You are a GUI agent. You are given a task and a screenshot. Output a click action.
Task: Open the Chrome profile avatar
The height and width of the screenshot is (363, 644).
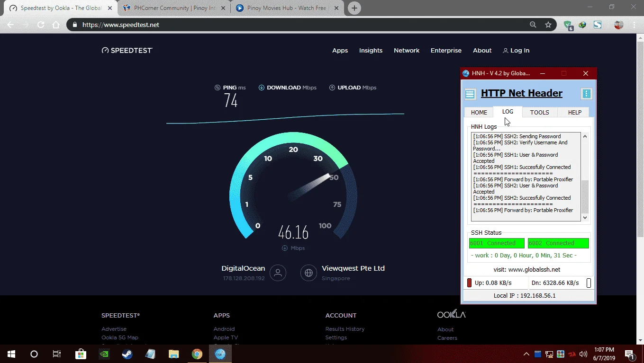618,25
